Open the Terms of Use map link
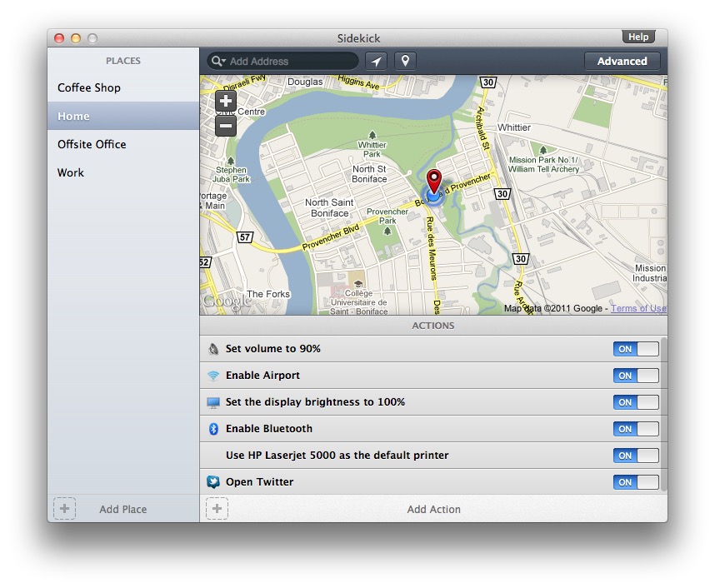Image resolution: width=715 pixels, height=588 pixels. pyautogui.click(x=638, y=308)
